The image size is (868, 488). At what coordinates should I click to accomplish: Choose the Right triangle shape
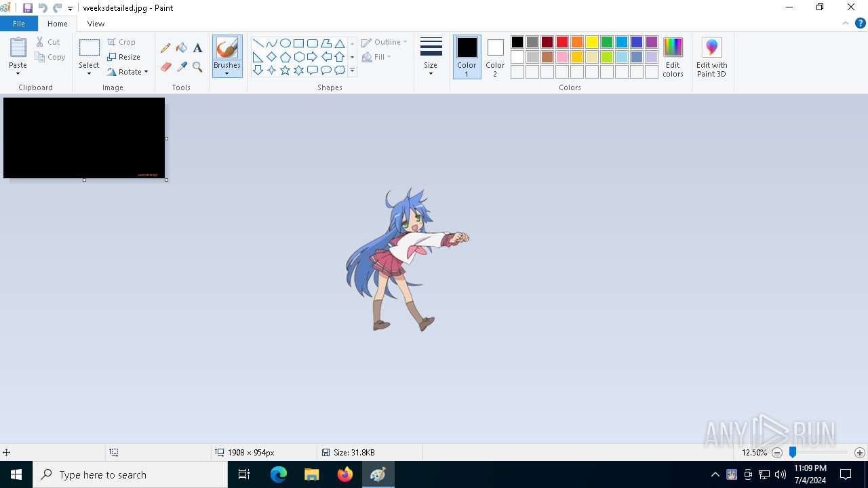(x=258, y=57)
